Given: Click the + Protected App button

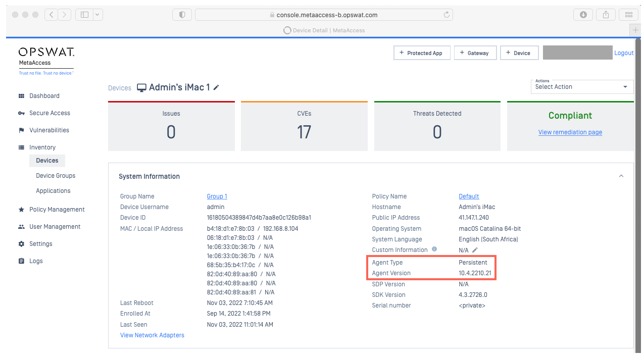Looking at the screenshot, I should (422, 53).
